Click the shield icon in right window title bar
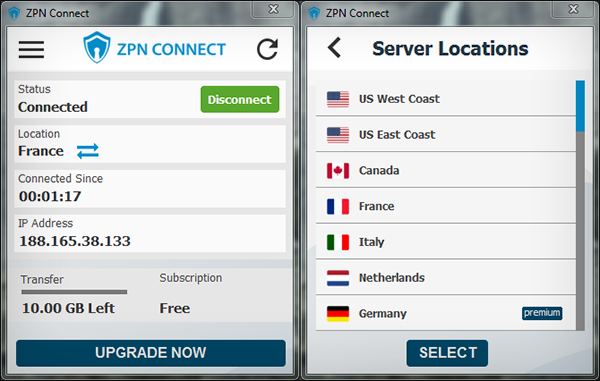 tap(314, 13)
